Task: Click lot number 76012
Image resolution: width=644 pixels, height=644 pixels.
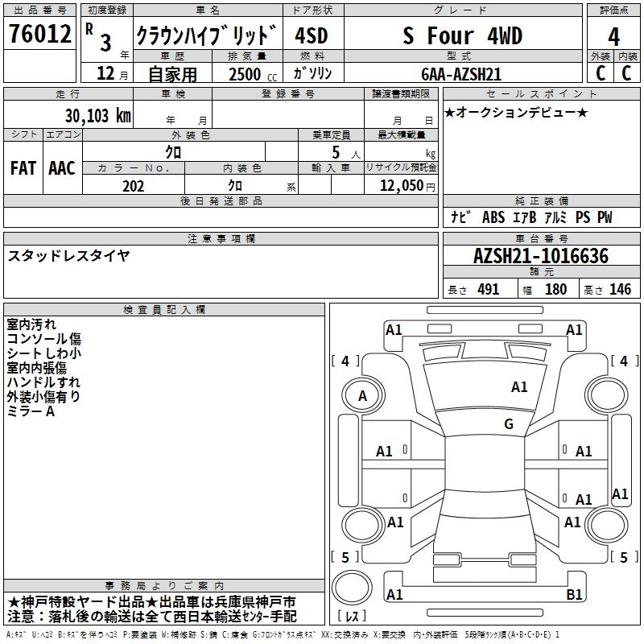Action: pos(40,35)
